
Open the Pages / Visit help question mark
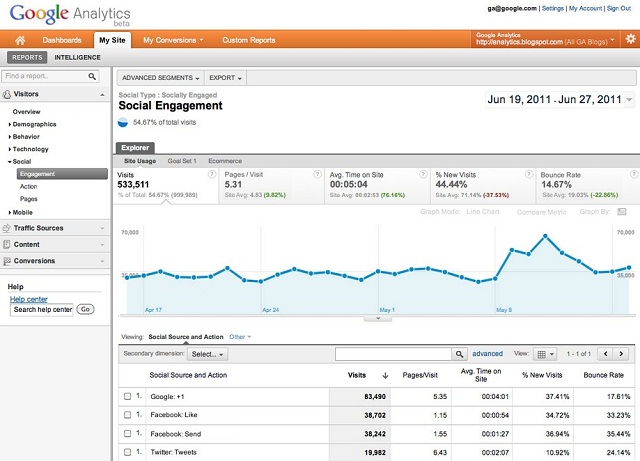point(317,174)
